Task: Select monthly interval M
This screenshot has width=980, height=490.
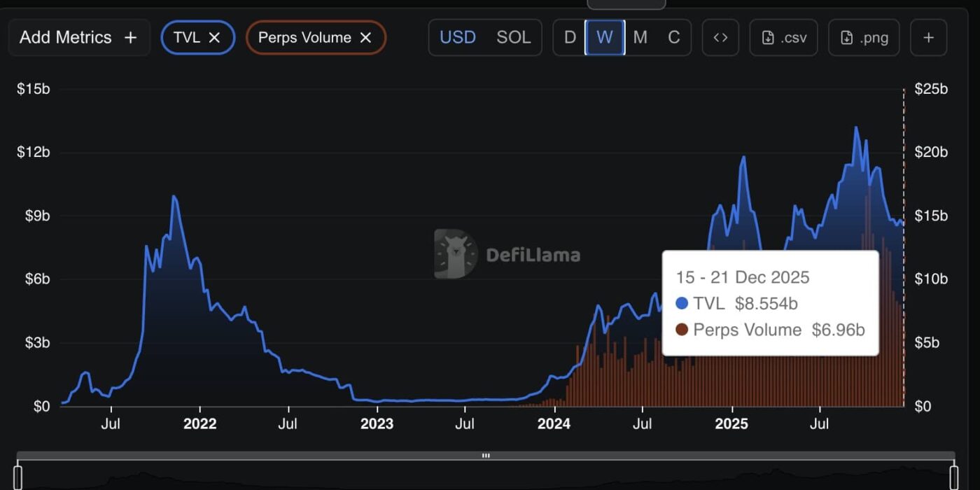Action: (640, 38)
